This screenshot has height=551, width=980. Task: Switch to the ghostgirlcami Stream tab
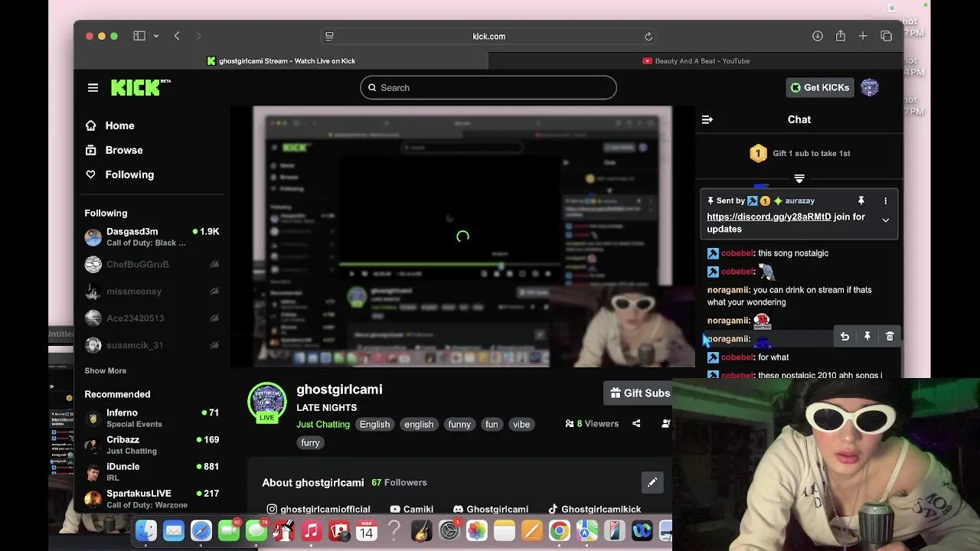point(281,60)
